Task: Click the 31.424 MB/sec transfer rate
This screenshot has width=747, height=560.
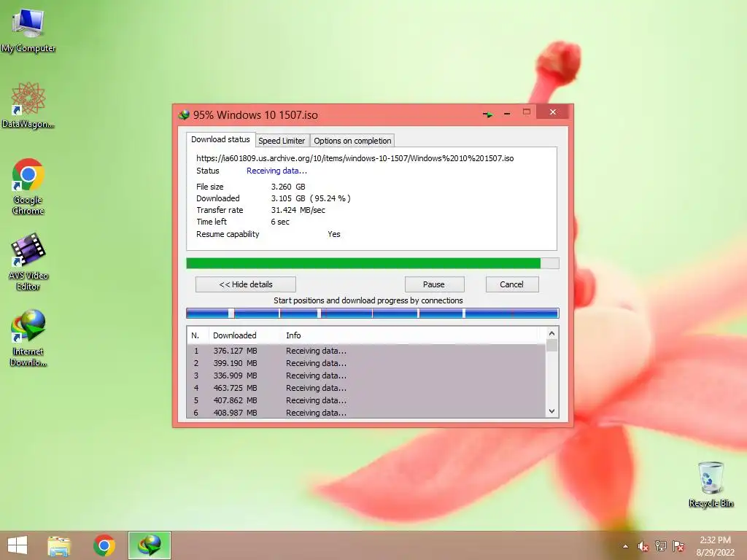Action: [298, 210]
